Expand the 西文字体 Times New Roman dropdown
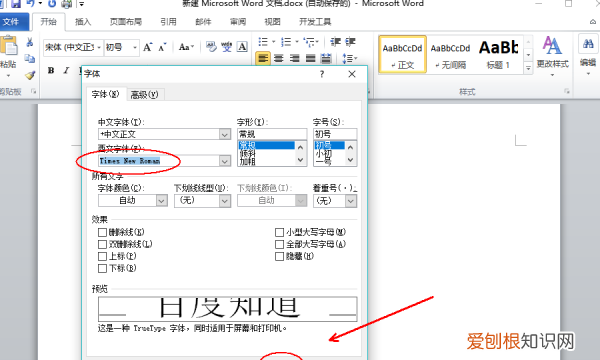The image size is (600, 360). click(x=225, y=161)
